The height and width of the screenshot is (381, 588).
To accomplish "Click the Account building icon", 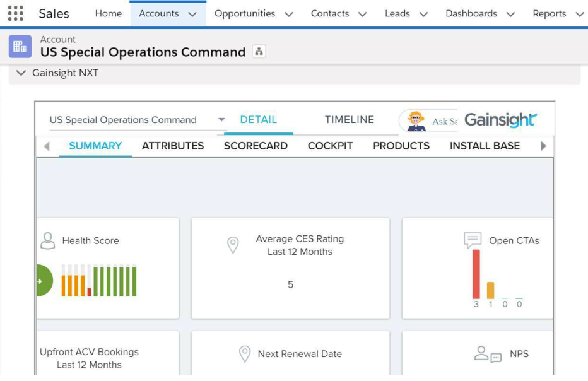I will [x=20, y=46].
